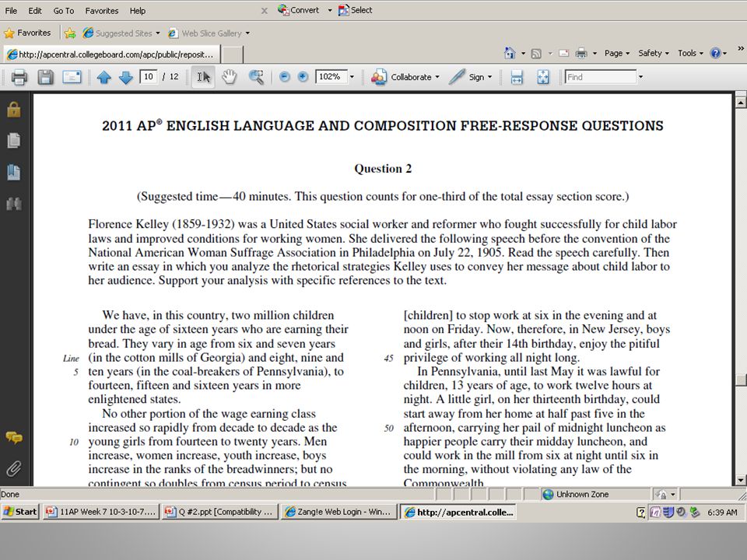Open the new blank tab button
747x560 pixels.
click(233, 54)
